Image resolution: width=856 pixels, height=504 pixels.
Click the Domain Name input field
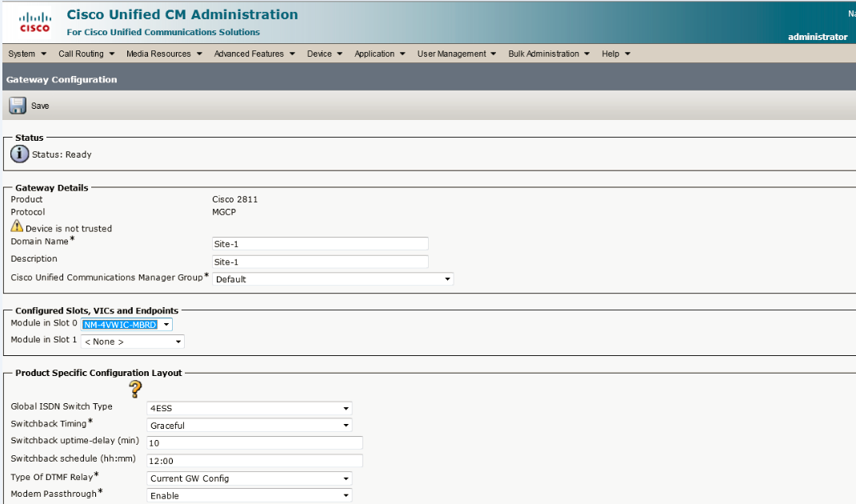click(x=320, y=243)
